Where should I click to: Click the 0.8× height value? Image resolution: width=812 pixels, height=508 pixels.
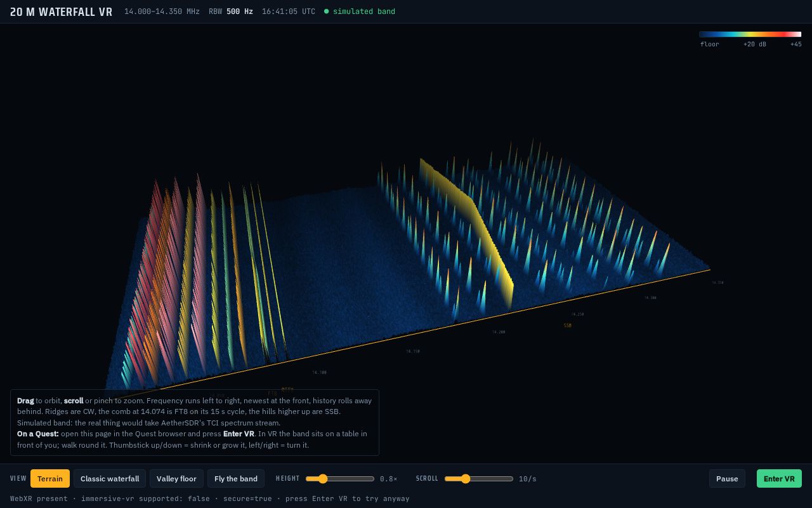389,479
